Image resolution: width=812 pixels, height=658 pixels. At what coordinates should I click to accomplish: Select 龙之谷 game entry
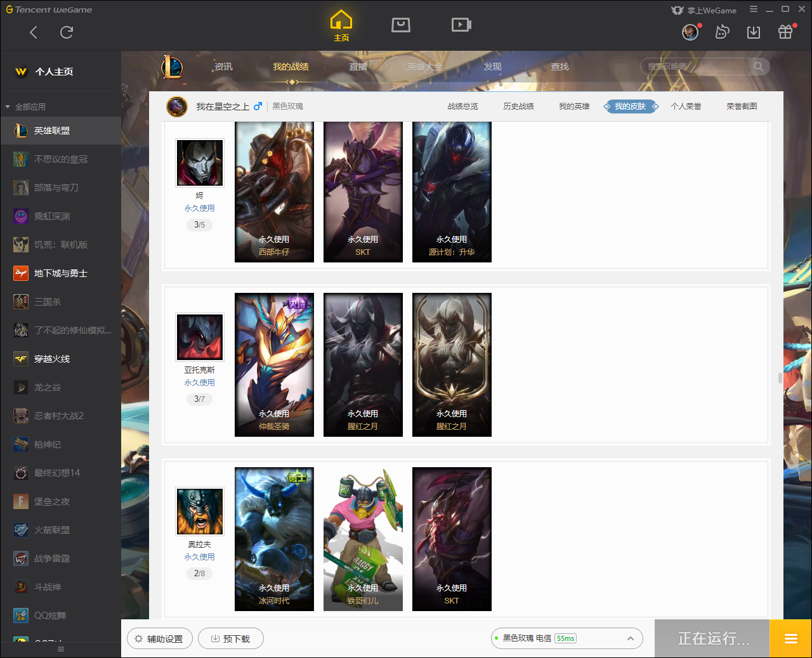(x=60, y=387)
